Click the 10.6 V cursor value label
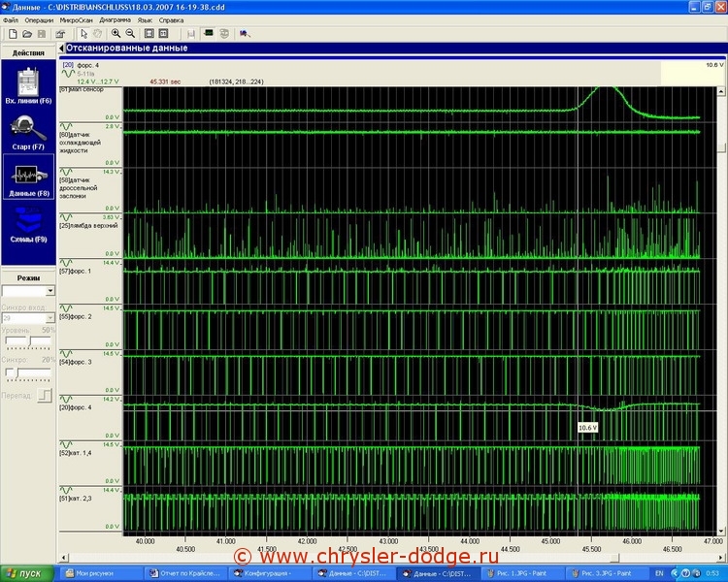The height and width of the screenshot is (582, 728). tap(587, 428)
